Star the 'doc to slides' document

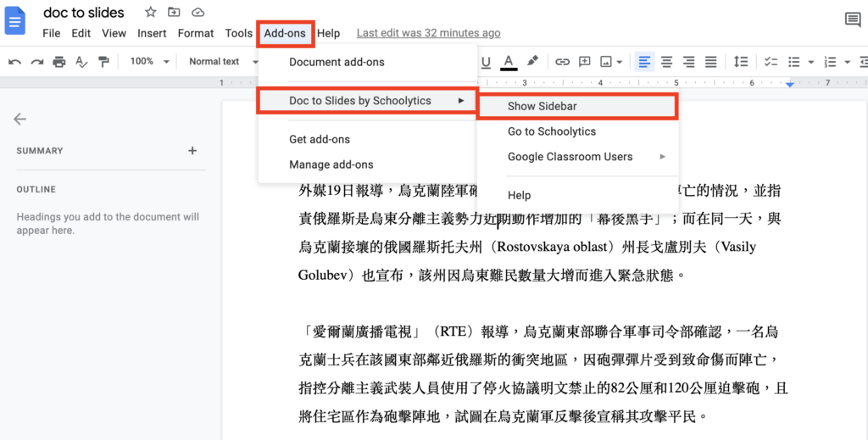click(x=150, y=12)
